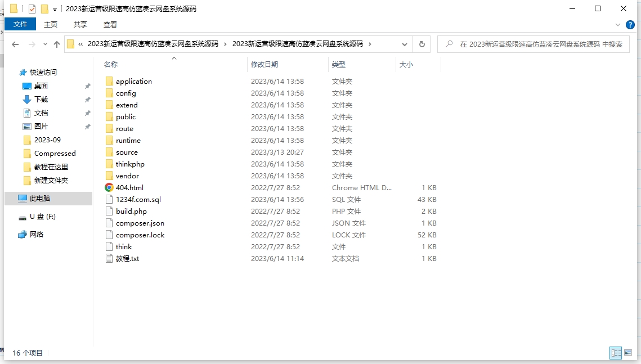Expand the chevron between the two breadcrumb folders
Screen dimensions: 641x364
pos(225,44)
